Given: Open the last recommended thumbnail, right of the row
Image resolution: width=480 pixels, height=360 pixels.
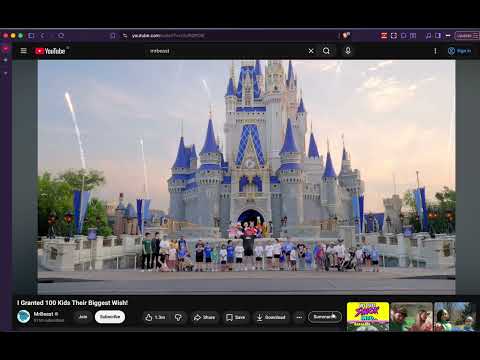Looking at the screenshot, I should (x=454, y=316).
